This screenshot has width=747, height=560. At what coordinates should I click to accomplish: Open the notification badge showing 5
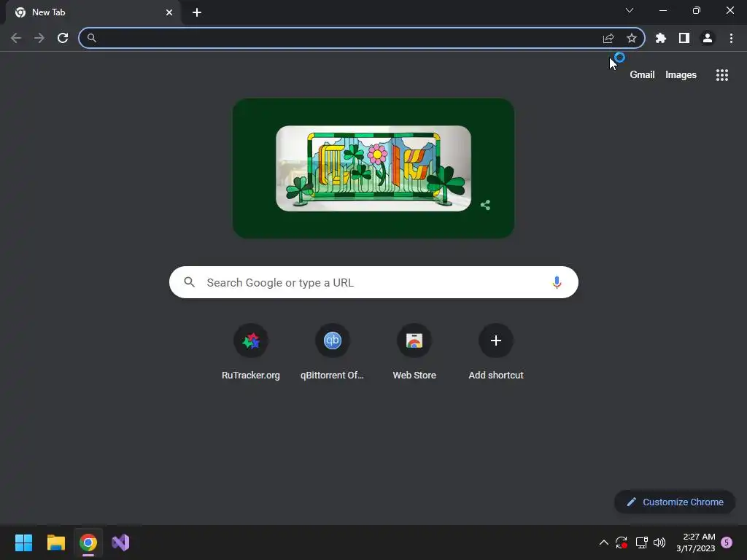coord(727,542)
